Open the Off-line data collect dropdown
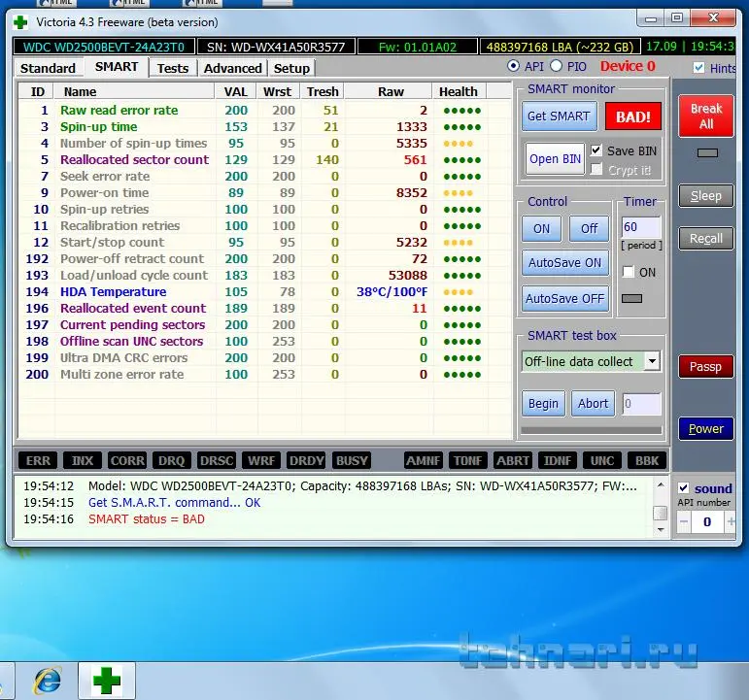 (652, 361)
